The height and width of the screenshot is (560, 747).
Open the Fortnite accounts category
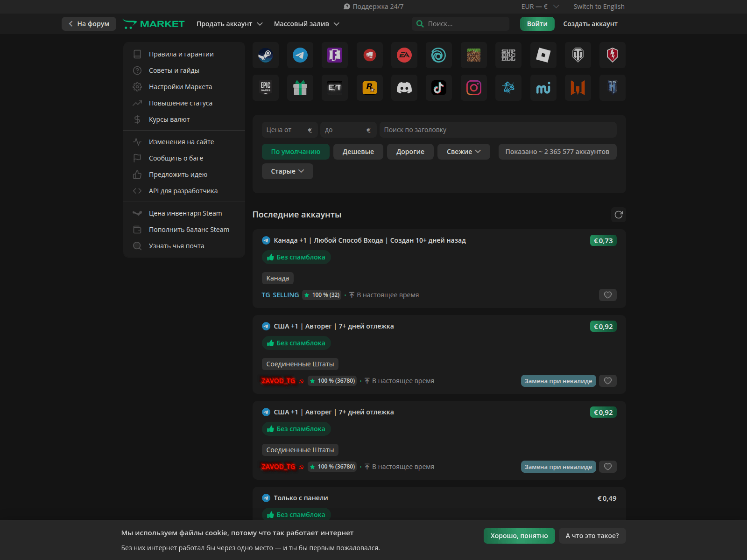point(335,55)
